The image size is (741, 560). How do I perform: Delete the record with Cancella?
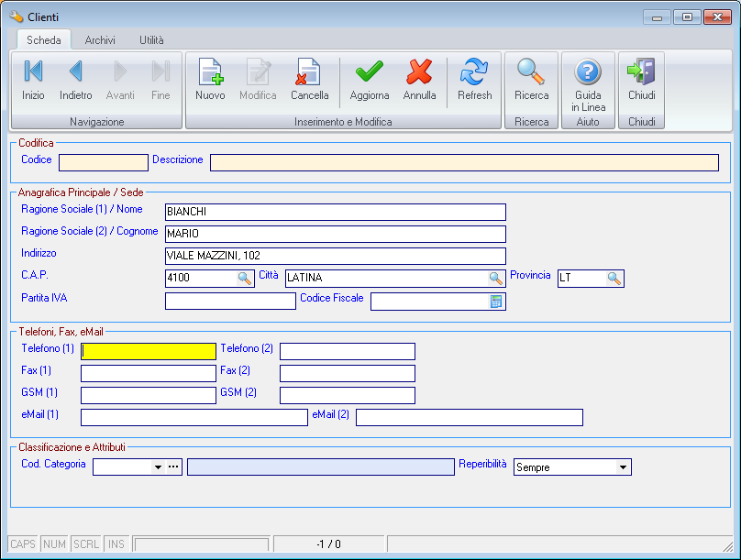(310, 81)
